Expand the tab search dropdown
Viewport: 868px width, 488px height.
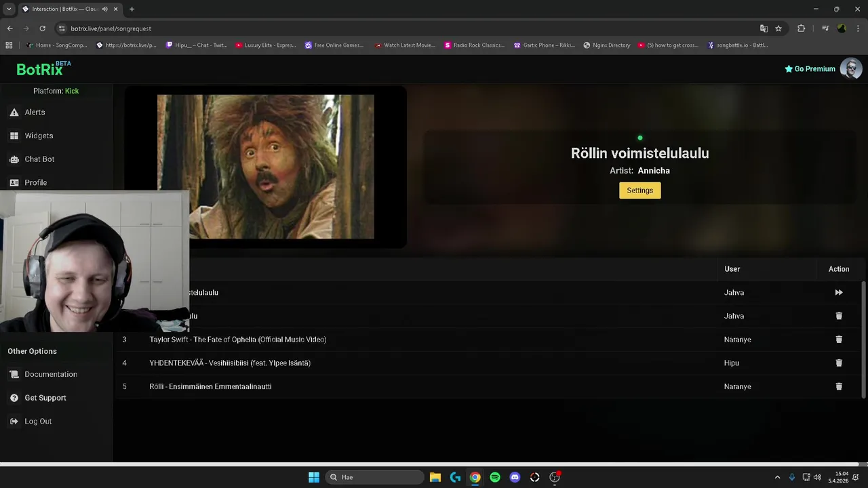9,9
